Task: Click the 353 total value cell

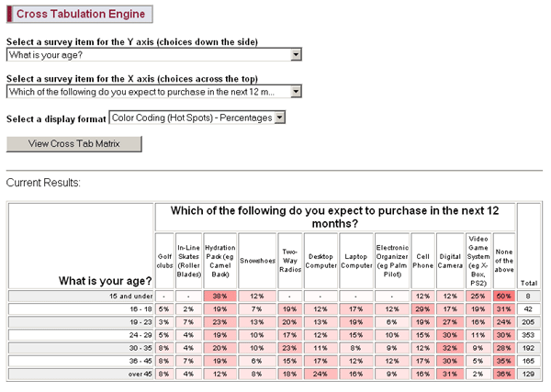Action: click(x=528, y=336)
